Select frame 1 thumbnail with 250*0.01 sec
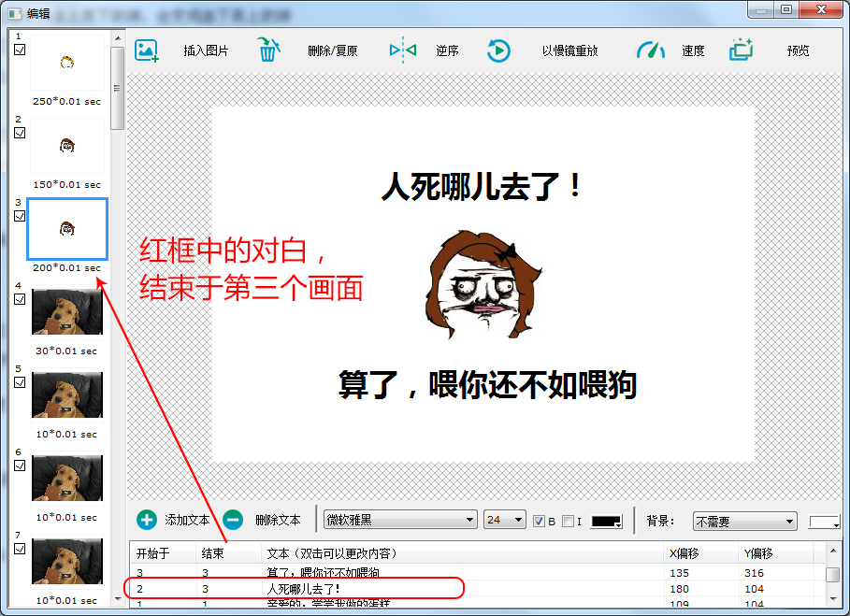 [67, 64]
